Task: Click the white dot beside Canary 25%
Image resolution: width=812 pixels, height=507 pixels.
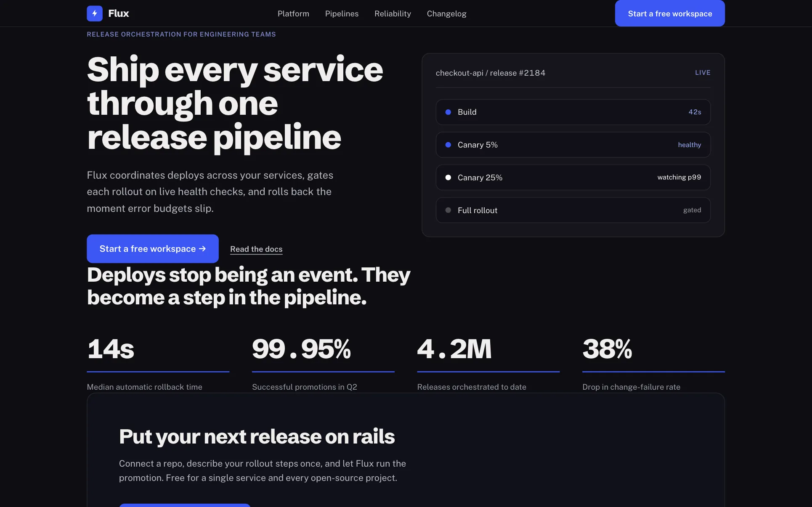Action: point(448,177)
